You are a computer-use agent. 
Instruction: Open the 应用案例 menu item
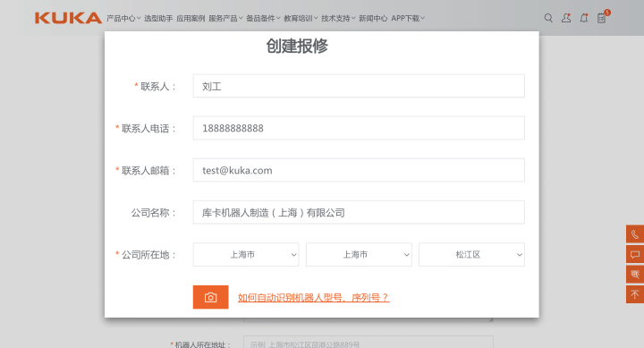191,18
